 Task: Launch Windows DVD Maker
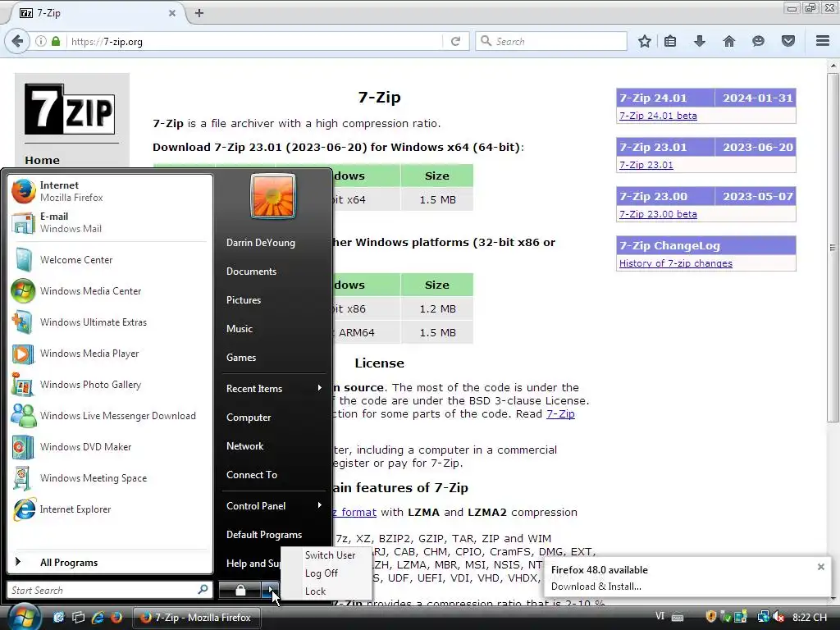(x=110, y=447)
